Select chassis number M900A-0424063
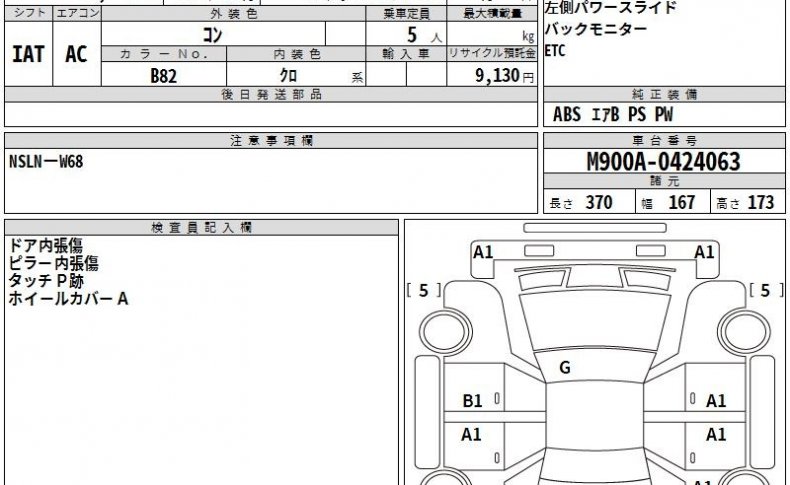Viewport: 790px width, 485px height. click(x=664, y=162)
